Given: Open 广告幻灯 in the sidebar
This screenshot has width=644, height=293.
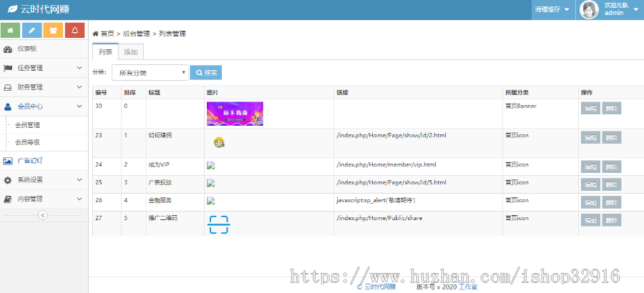Looking at the screenshot, I should (30, 161).
